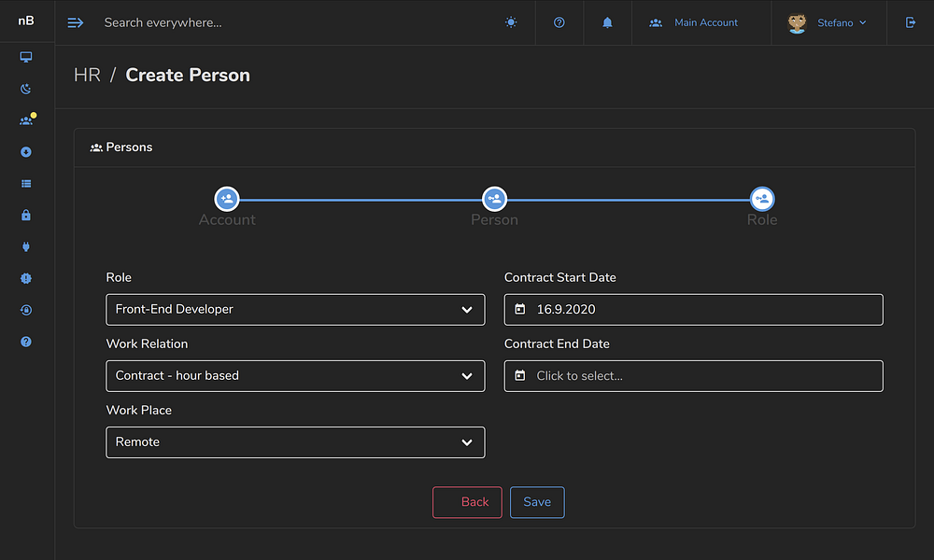Open the plug icon in the sidebar

point(26,247)
